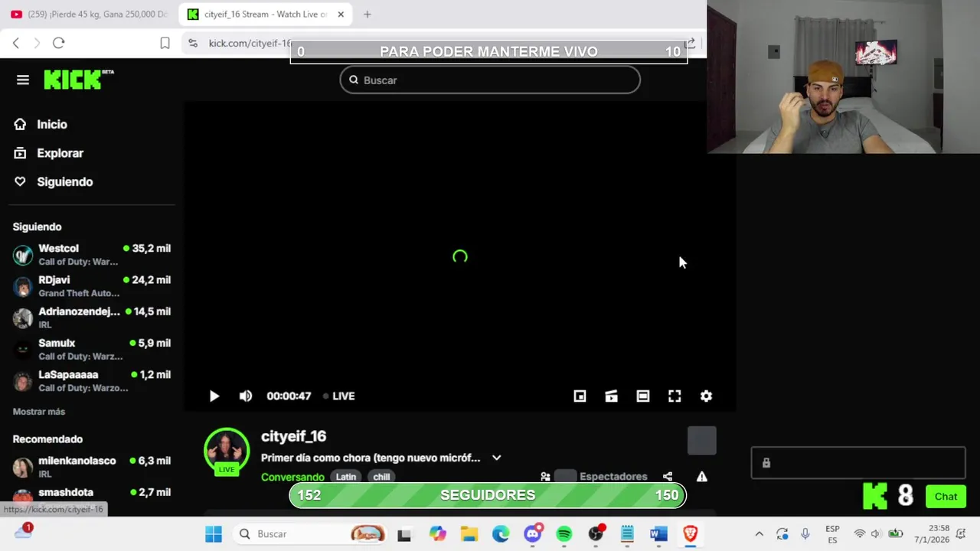Open File Explorer from taskbar

(x=469, y=534)
